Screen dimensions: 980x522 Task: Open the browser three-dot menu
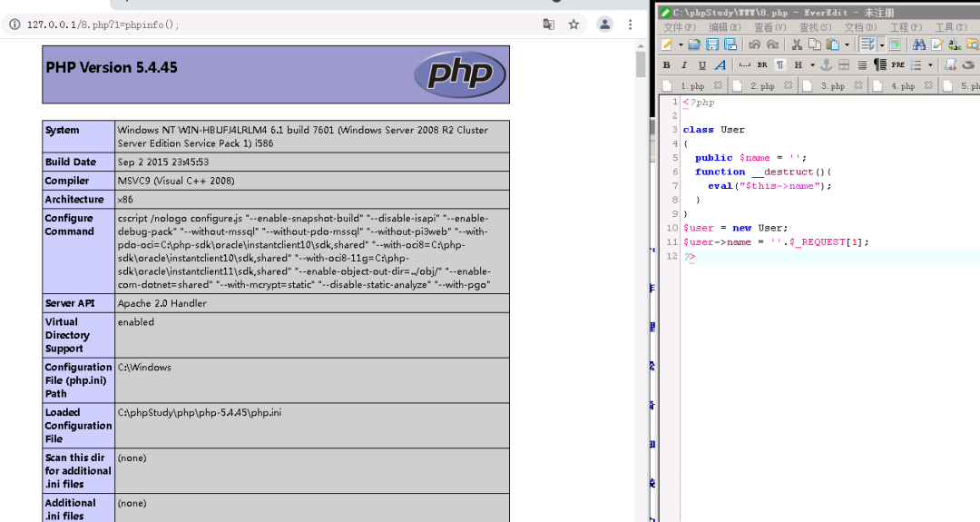tap(630, 25)
